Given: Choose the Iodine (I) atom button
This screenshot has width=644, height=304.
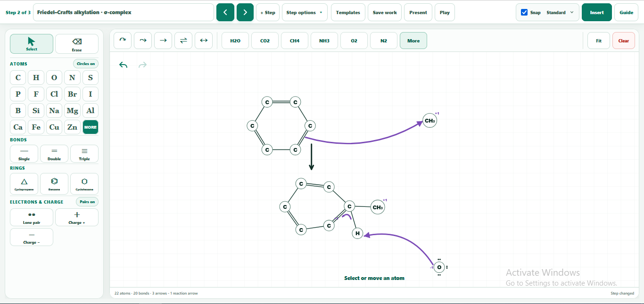Looking at the screenshot, I should [x=91, y=94].
